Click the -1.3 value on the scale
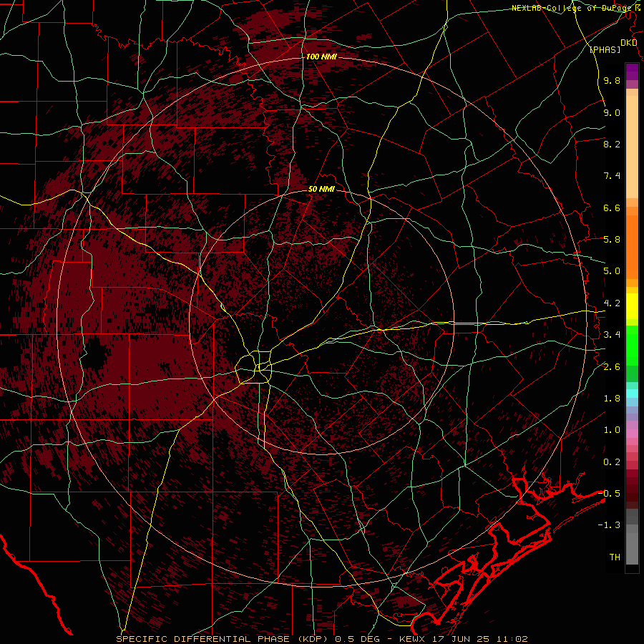The image size is (644, 644). click(610, 525)
